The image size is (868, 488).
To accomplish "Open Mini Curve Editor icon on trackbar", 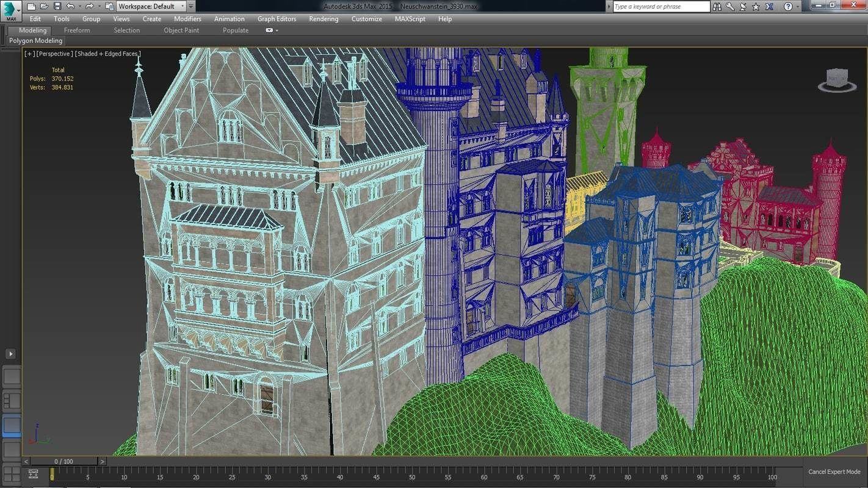I will point(33,474).
